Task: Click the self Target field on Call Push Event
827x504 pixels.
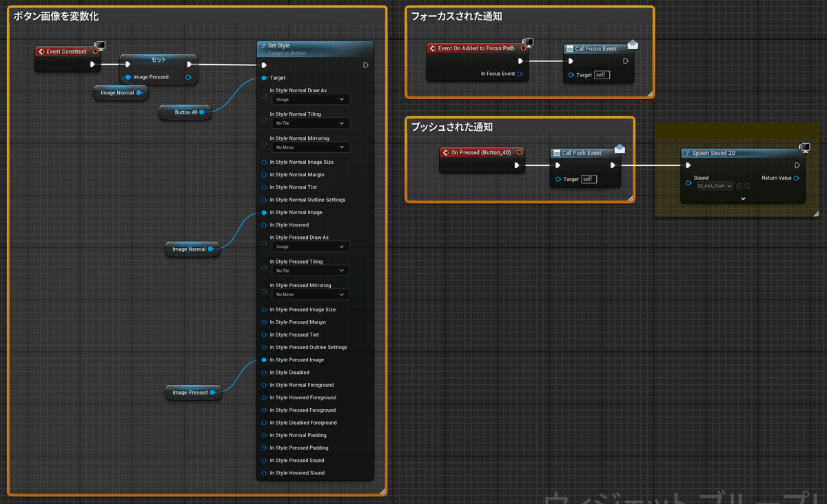Action: click(x=589, y=179)
